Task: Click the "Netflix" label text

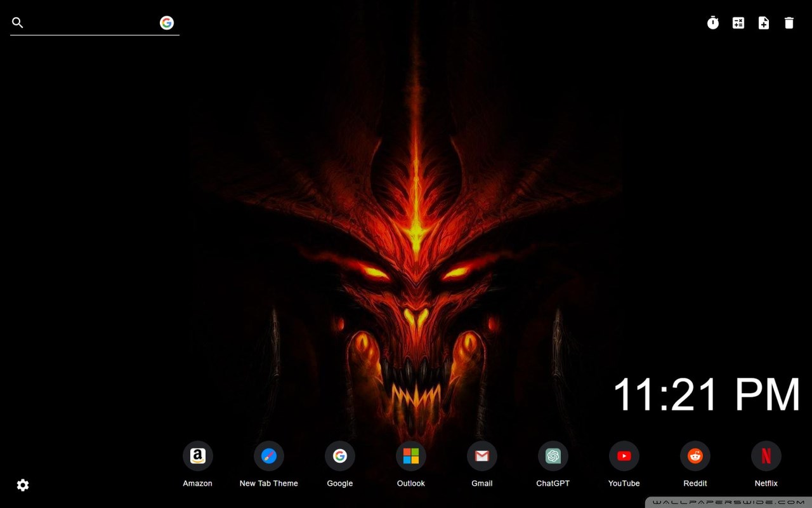Action: click(766, 483)
